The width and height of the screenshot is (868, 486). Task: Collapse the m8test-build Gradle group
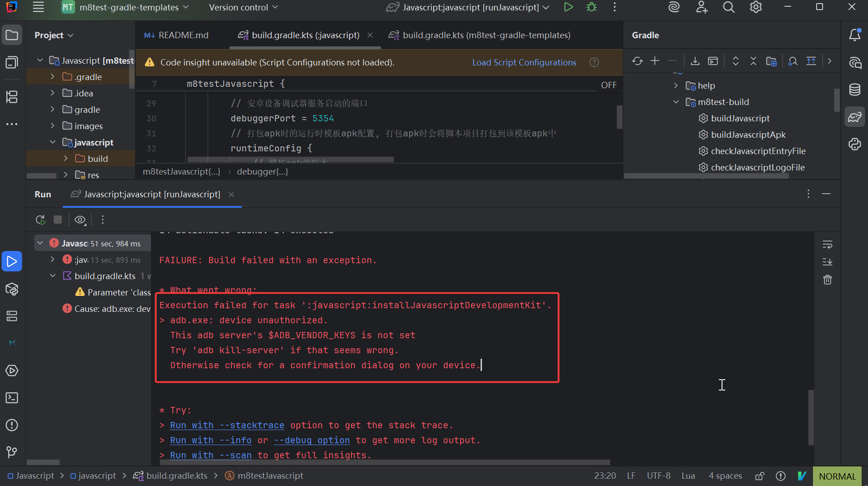[676, 102]
